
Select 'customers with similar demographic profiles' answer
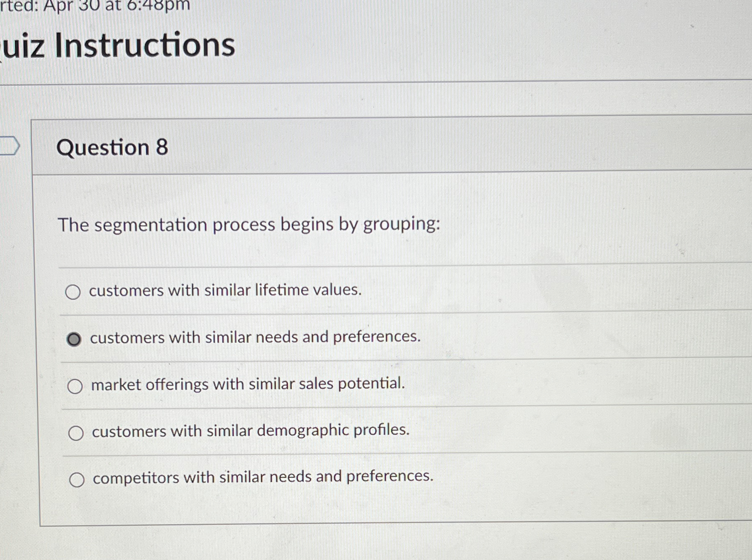coord(77,433)
